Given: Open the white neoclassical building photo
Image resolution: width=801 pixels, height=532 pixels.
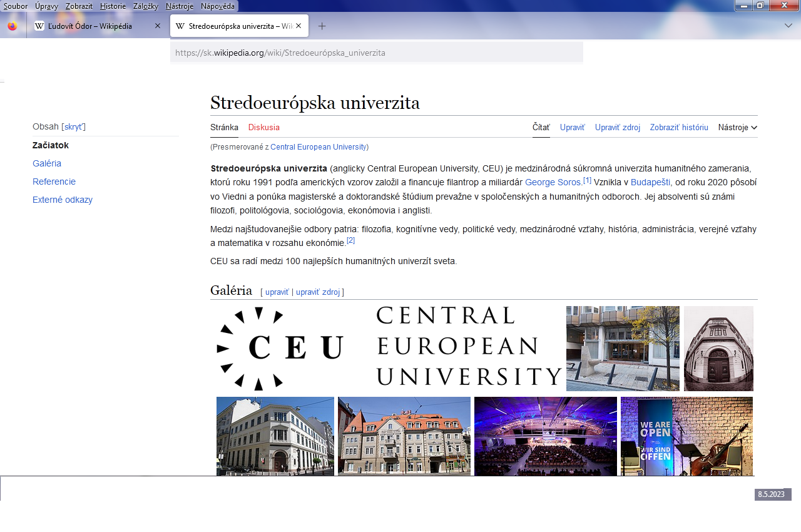Looking at the screenshot, I should pyautogui.click(x=275, y=436).
